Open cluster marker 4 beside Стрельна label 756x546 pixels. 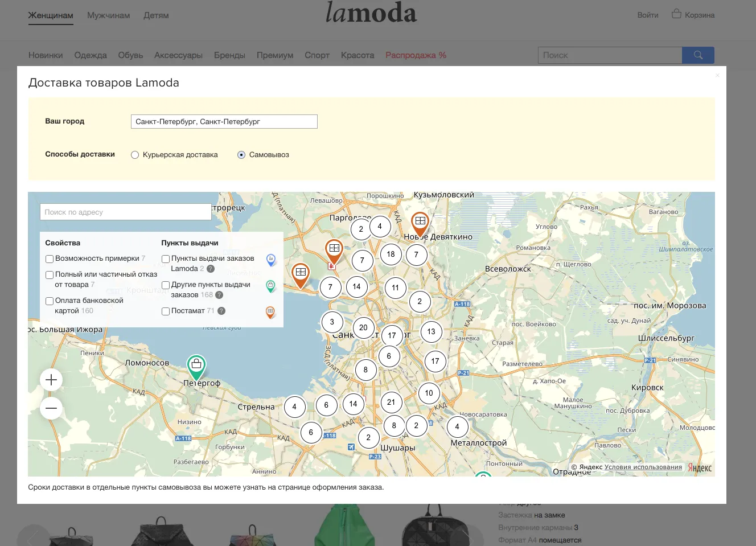(294, 407)
